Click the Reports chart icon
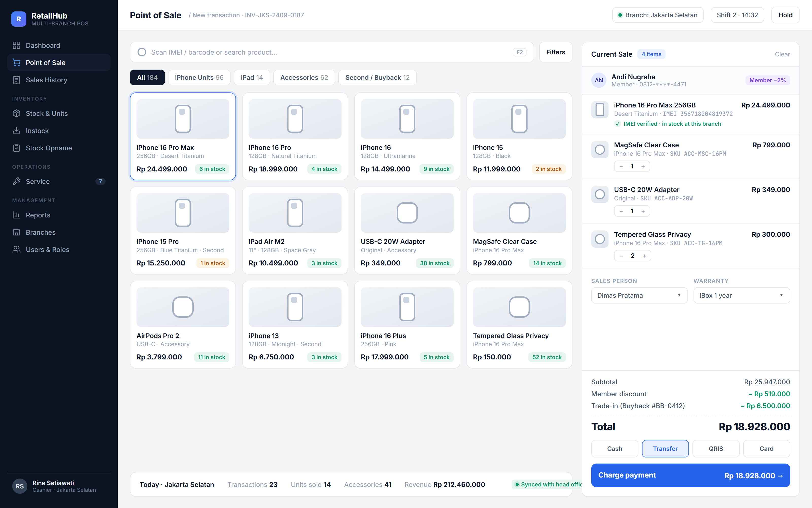812x508 pixels. point(16,215)
